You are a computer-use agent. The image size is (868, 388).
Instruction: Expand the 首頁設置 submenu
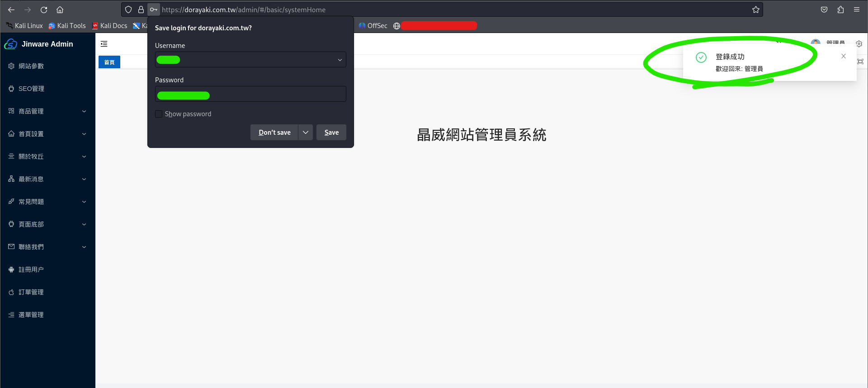click(x=47, y=134)
